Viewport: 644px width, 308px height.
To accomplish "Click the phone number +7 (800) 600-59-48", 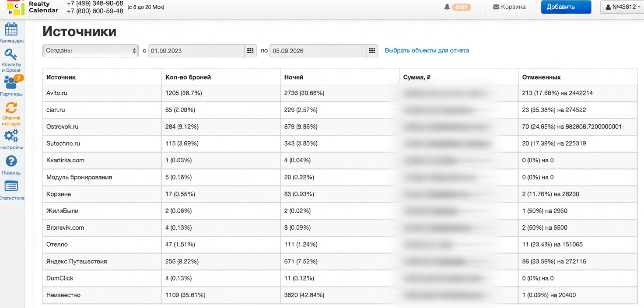I will click(95, 11).
